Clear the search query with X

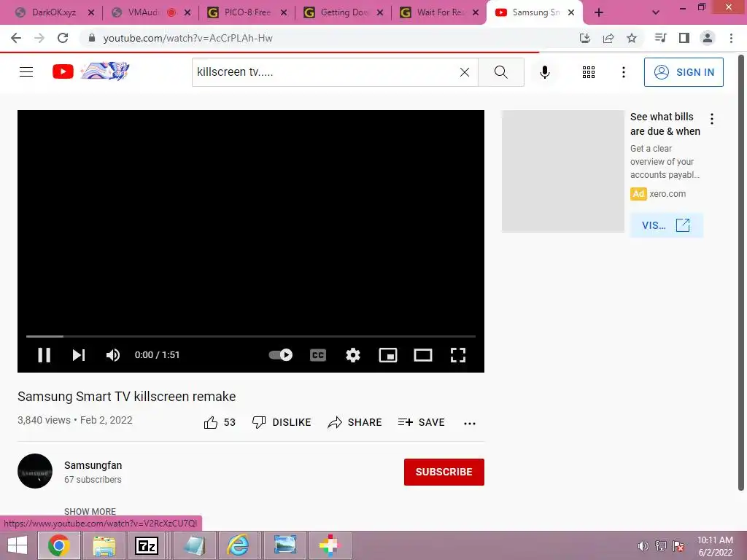tap(465, 72)
